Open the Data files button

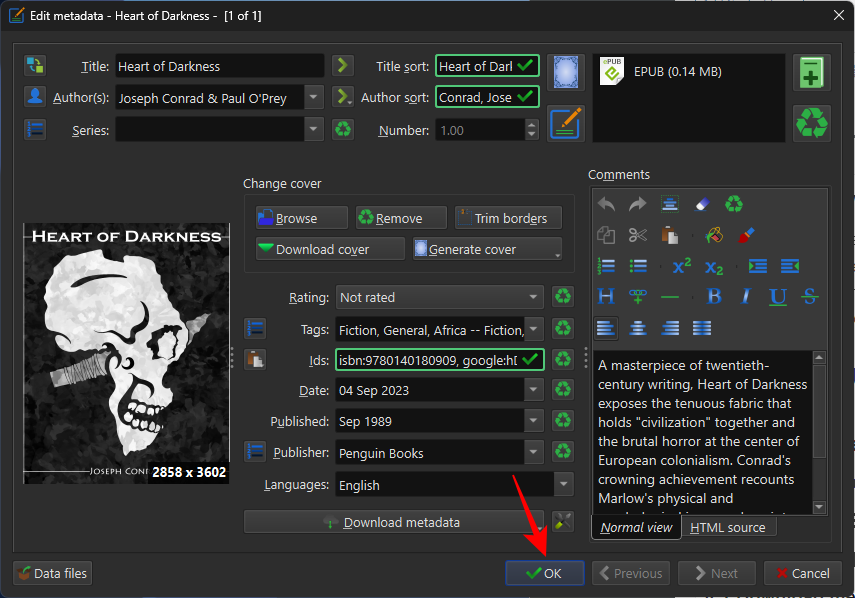click(x=53, y=573)
